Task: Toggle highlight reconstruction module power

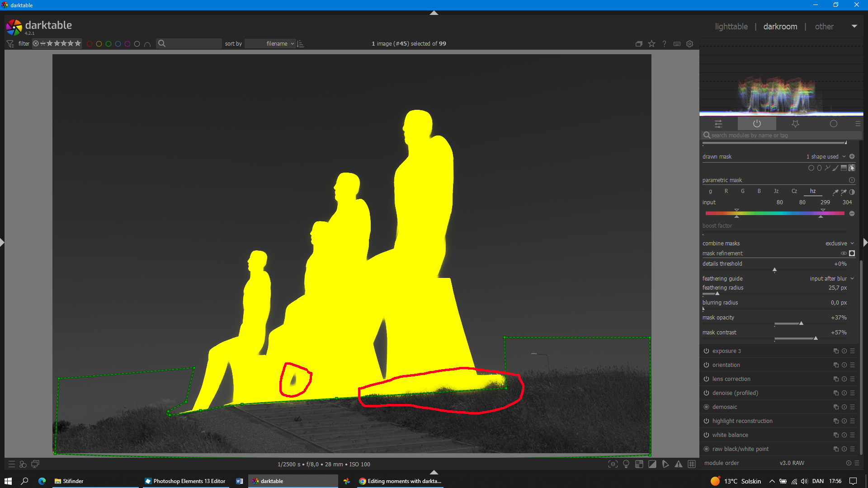Action: pyautogui.click(x=706, y=421)
